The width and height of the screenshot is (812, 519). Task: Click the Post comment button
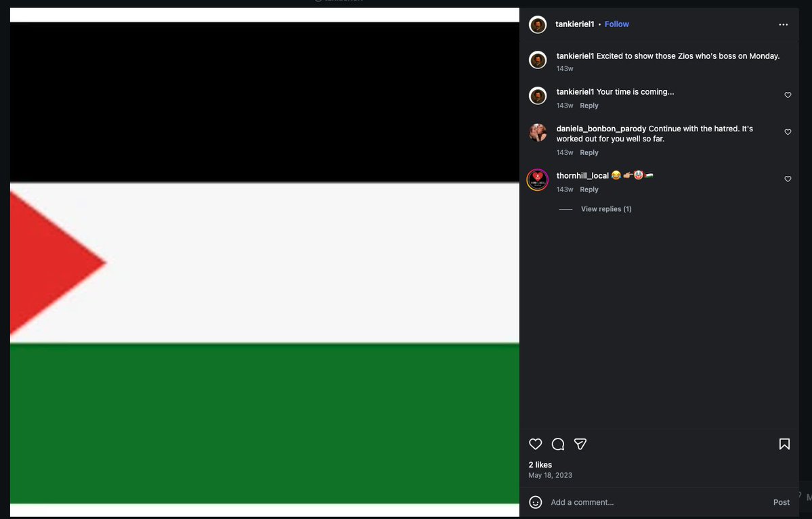point(781,502)
